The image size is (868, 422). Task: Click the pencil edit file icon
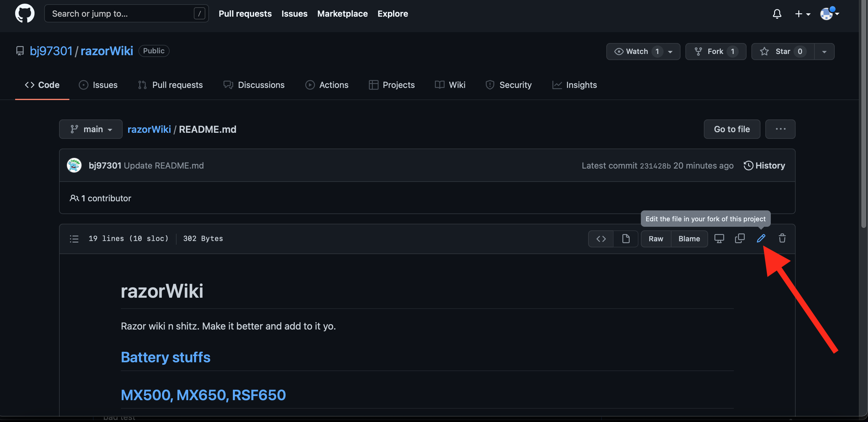[761, 239]
